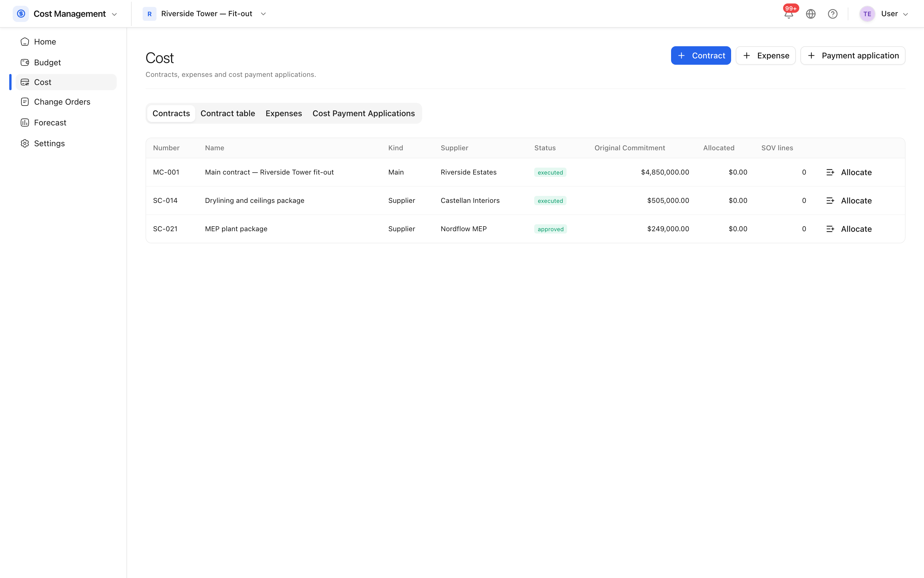Screen dimensions: 924x578
Task: Open Forecast page from sidebar
Action: 66,123
